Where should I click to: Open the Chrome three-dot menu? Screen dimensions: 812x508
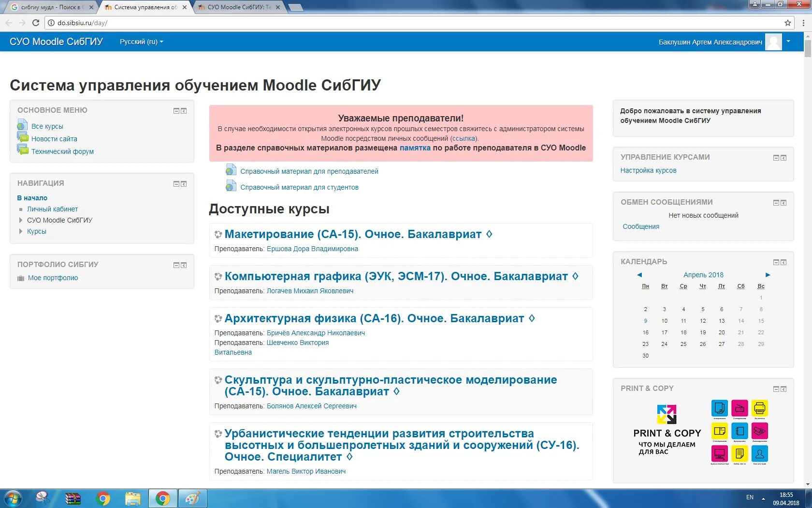[803, 23]
